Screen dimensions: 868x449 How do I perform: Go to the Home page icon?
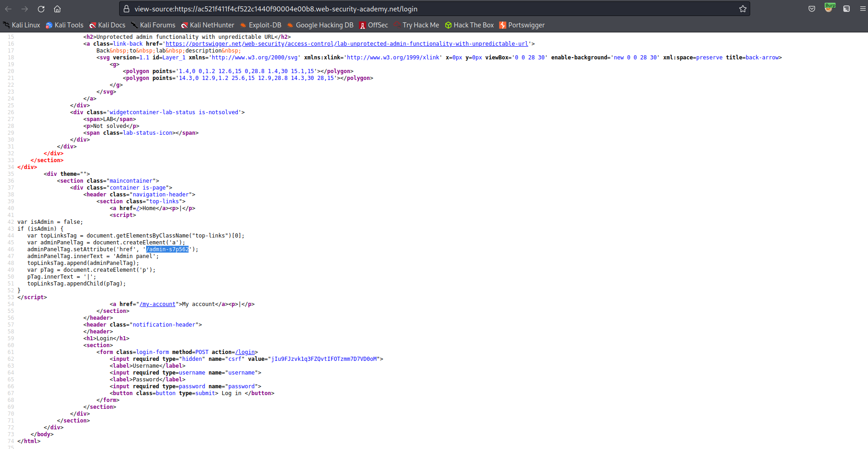(57, 9)
